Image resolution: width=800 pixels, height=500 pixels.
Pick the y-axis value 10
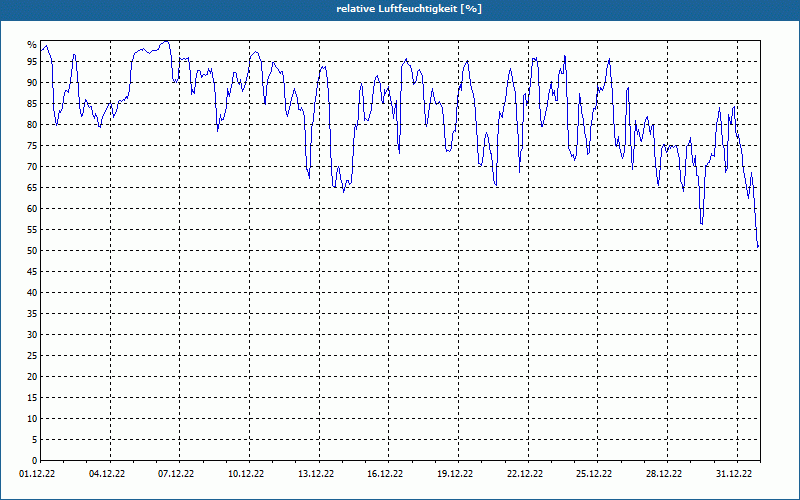pyautogui.click(x=32, y=418)
